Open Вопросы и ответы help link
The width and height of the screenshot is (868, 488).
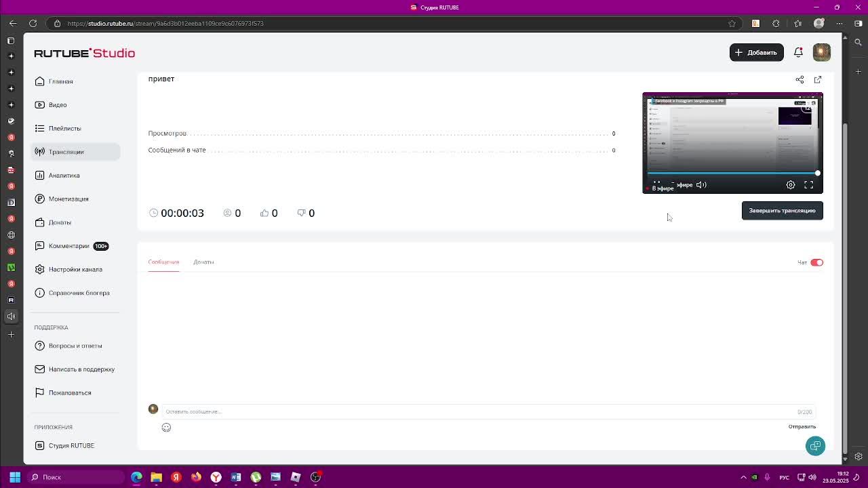[x=75, y=346]
